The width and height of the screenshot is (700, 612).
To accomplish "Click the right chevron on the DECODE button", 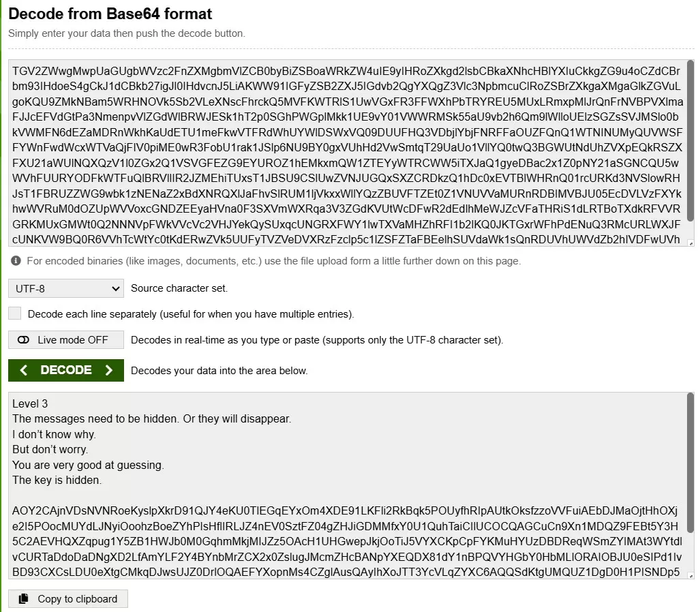I will (x=108, y=370).
